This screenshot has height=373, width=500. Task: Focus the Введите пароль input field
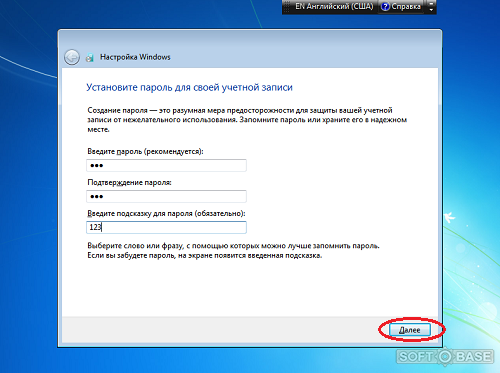[x=166, y=165]
